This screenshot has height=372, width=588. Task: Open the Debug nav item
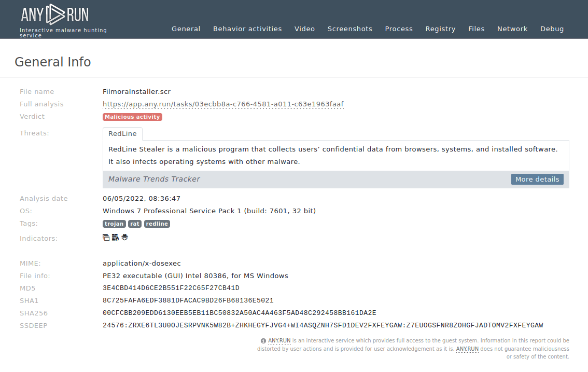point(552,29)
